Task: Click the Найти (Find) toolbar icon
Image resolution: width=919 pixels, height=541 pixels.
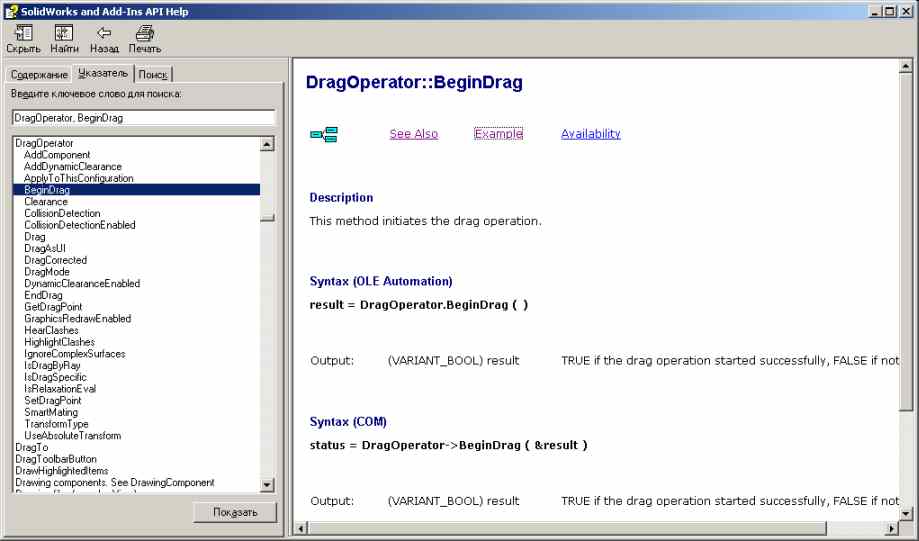Action: click(64, 34)
